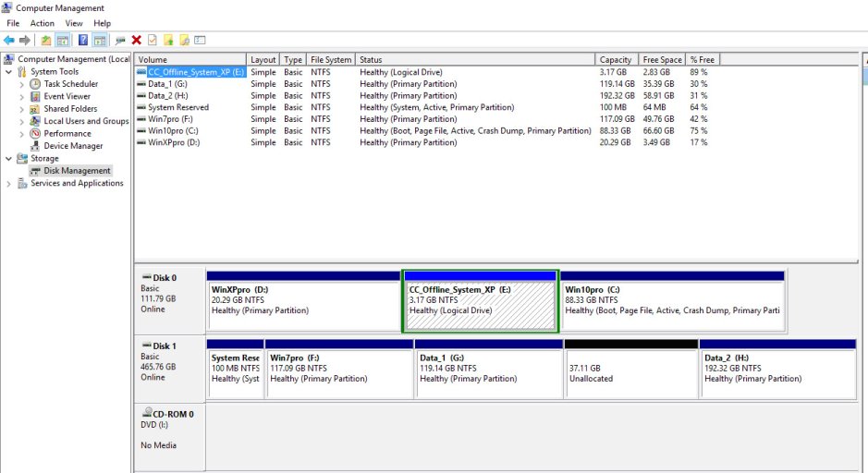
Task: Select Device Manager in the tree
Action: point(73,146)
